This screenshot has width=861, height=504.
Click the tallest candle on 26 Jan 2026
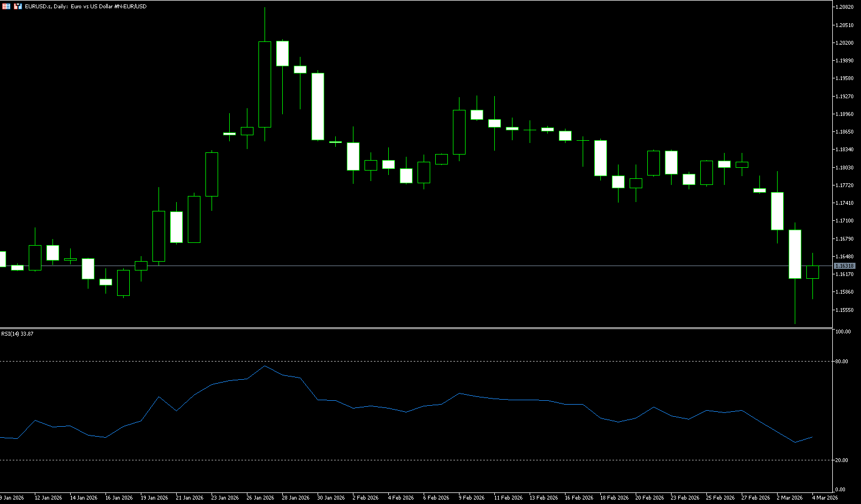[265, 84]
